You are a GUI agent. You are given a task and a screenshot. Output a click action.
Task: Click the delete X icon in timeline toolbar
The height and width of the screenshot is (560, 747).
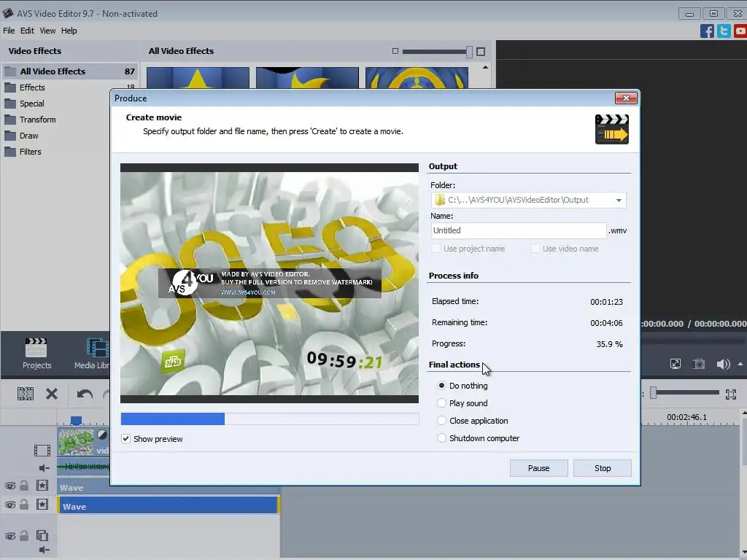coord(52,394)
